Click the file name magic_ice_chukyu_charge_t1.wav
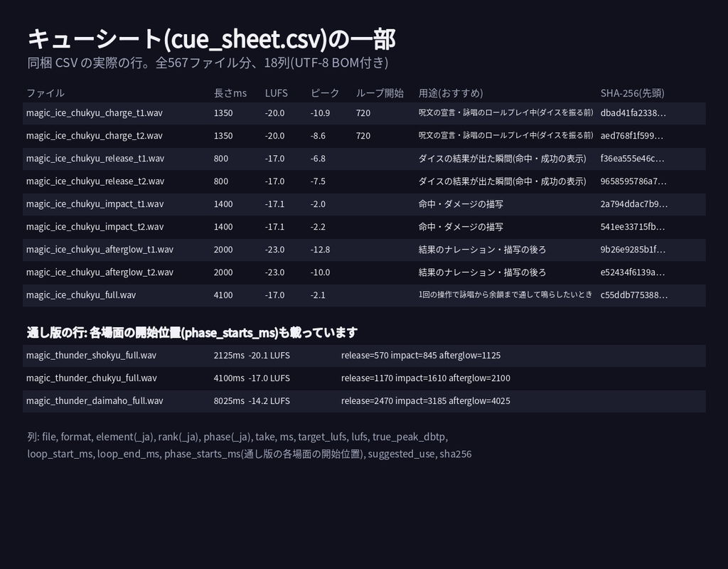Screen dimensions: 728x569 (x=95, y=113)
